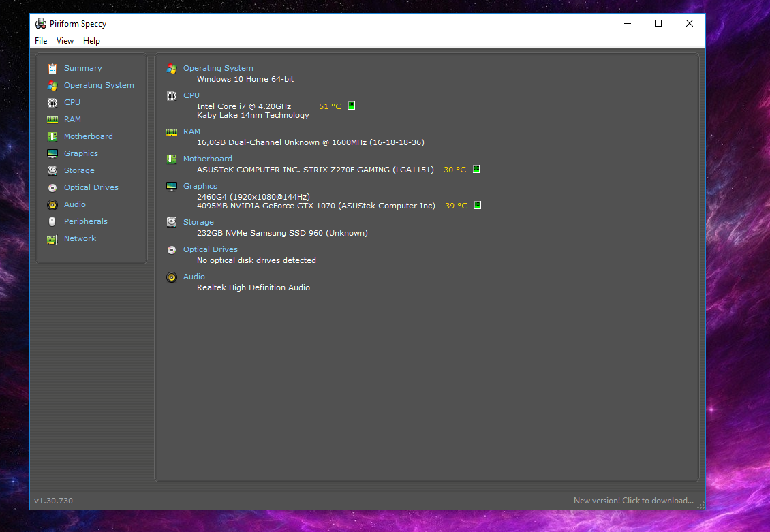770x532 pixels.
Task: Open the View menu
Action: click(65, 40)
